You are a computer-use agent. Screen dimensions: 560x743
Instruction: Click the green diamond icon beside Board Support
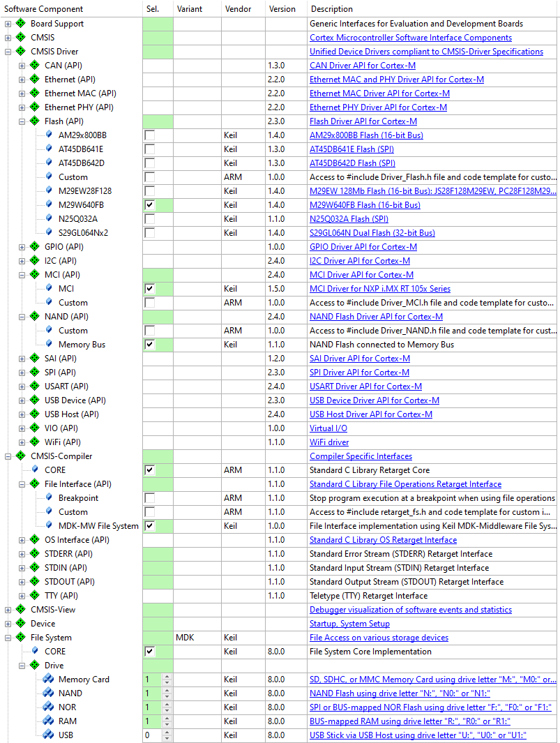[x=20, y=24]
